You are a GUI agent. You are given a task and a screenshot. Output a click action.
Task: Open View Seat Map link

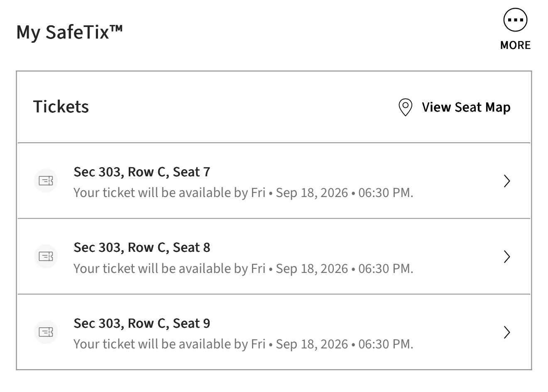[466, 107]
